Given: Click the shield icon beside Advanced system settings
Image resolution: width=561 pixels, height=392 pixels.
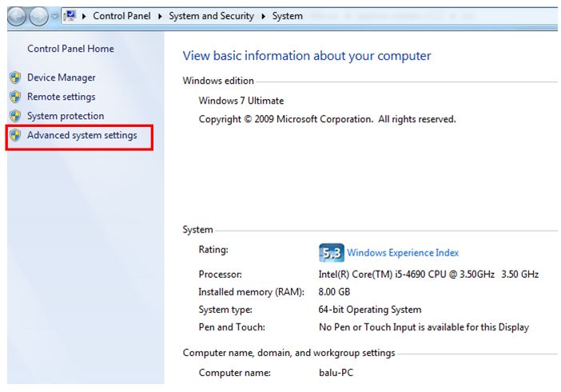Looking at the screenshot, I should tap(15, 135).
